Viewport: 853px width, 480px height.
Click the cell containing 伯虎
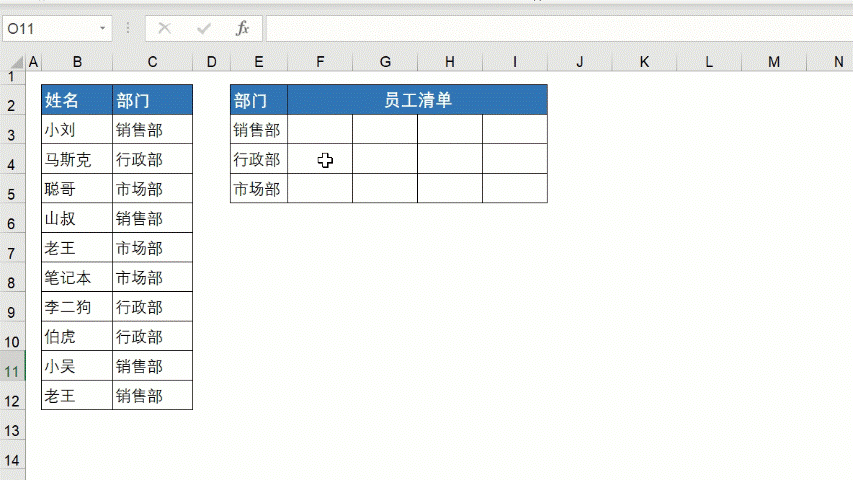point(77,336)
